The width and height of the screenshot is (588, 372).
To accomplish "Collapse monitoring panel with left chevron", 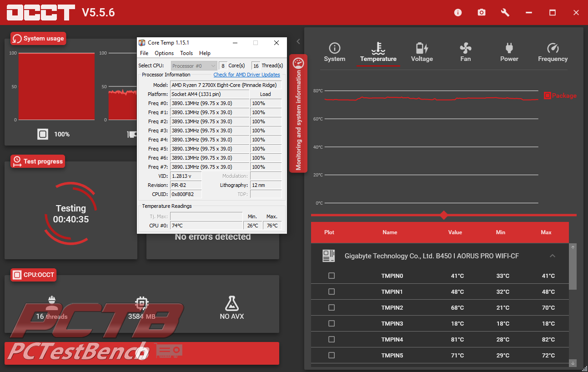I will click(298, 41).
